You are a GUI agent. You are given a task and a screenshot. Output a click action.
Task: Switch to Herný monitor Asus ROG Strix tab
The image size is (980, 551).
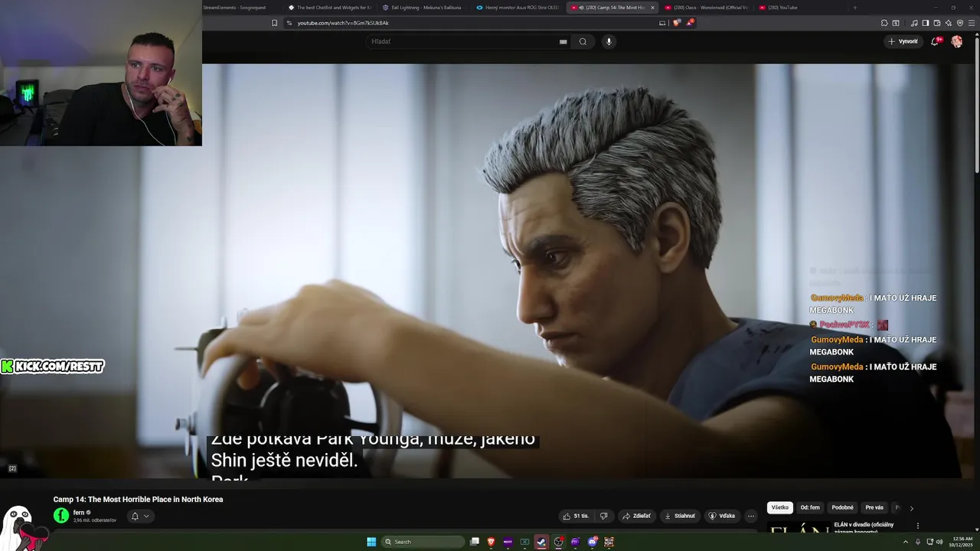pyautogui.click(x=518, y=8)
